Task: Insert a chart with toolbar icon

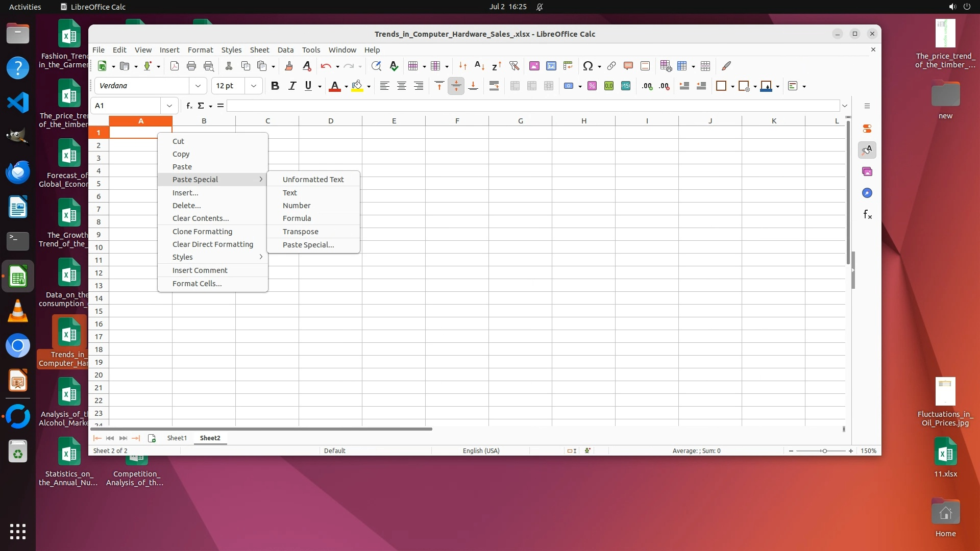Action: pos(551,66)
